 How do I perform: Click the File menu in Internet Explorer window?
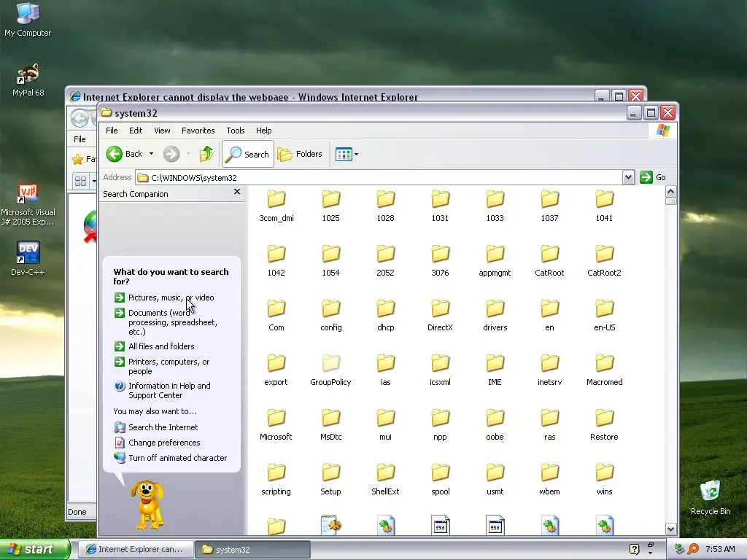(x=80, y=139)
